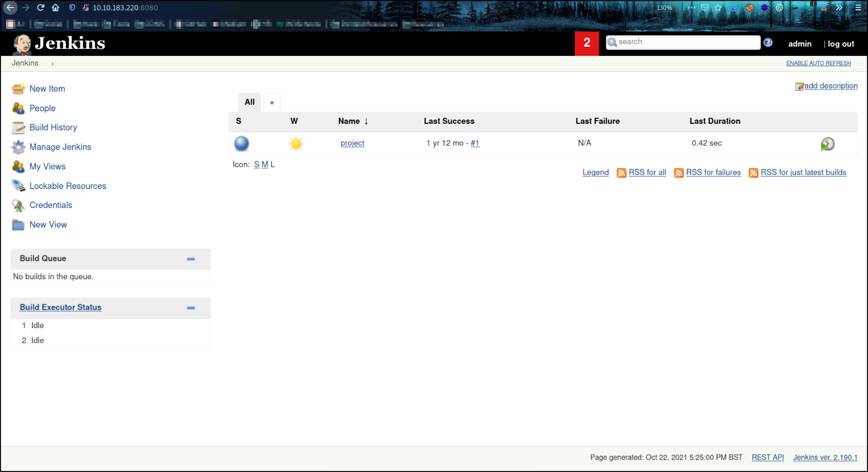Open the Lockable Resources sidebar link
The width and height of the screenshot is (868, 472).
click(68, 186)
